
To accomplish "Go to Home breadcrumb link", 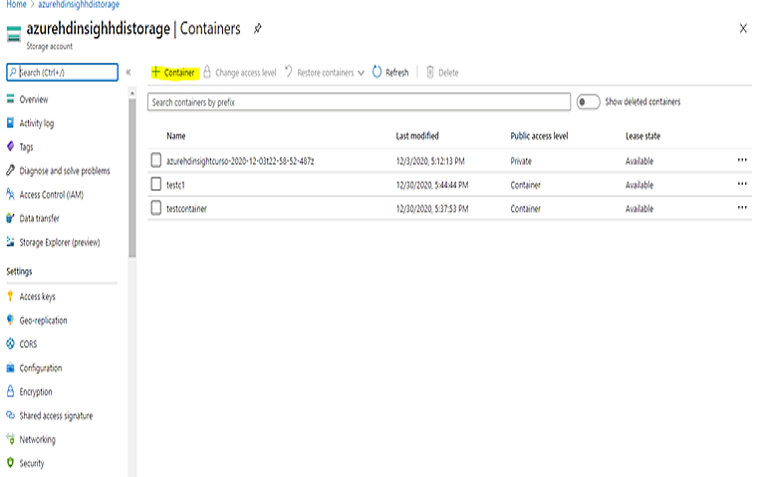I will pos(16,4).
